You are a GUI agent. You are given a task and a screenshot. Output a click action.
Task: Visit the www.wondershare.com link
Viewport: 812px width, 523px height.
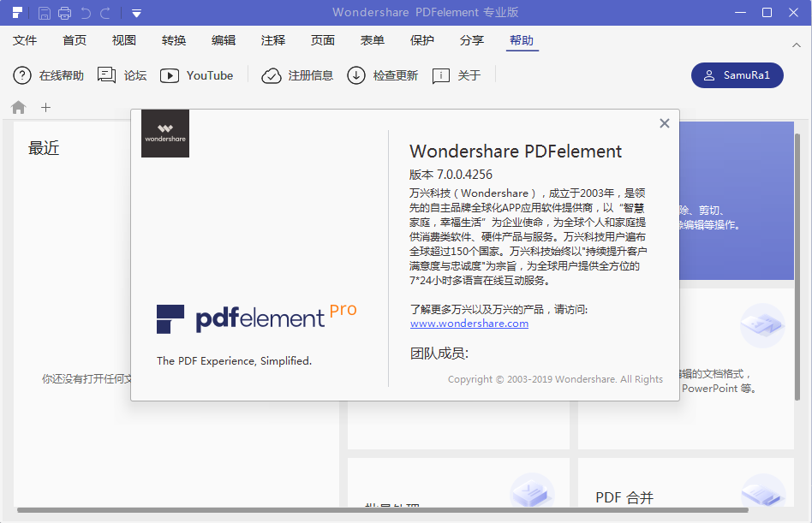469,324
